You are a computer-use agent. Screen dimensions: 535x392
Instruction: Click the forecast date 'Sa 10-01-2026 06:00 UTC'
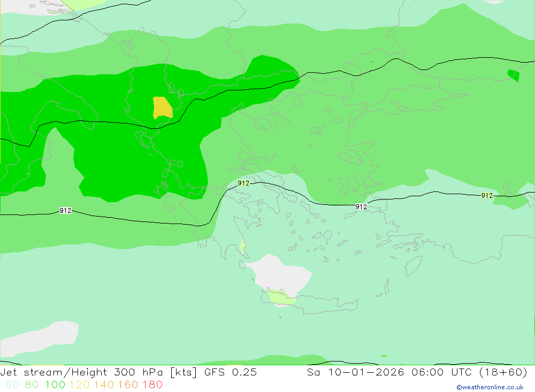[389, 372]
